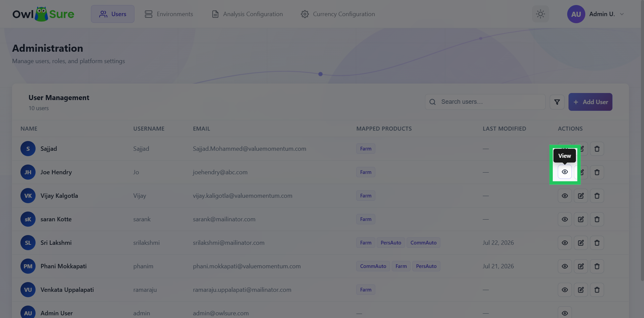Delete Venkata Uppalapati user
This screenshot has height=318, width=644.
(x=597, y=290)
